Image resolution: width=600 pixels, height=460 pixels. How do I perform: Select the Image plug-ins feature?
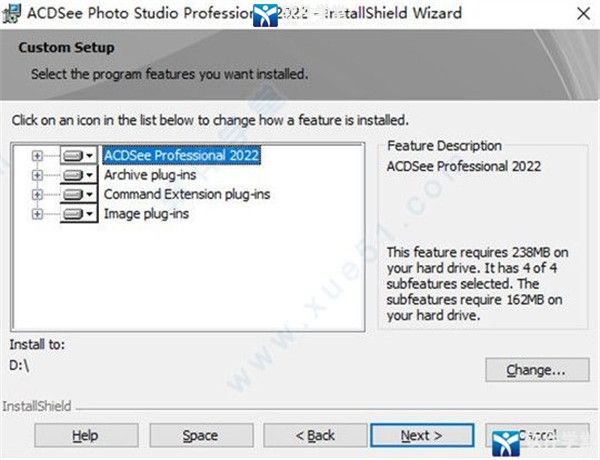tap(146, 214)
